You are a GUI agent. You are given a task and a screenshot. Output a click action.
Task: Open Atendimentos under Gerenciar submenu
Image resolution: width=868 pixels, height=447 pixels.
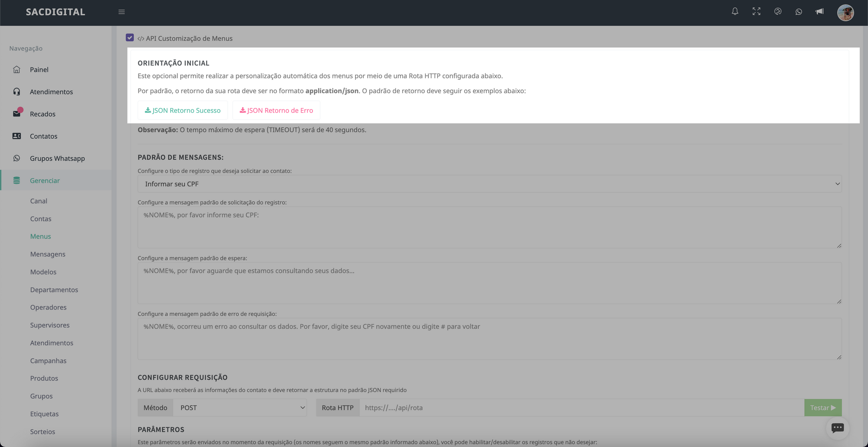[52, 343]
